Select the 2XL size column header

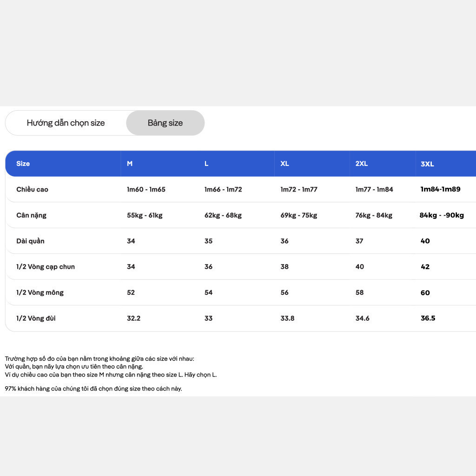[x=362, y=164]
